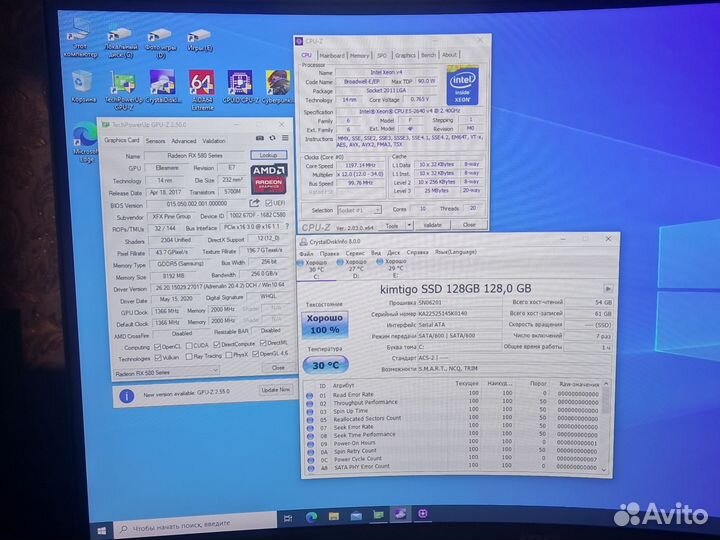Screen dimensions: 720x540
Task: Click the 30 °C temperature indicator
Action: [x=325, y=365]
